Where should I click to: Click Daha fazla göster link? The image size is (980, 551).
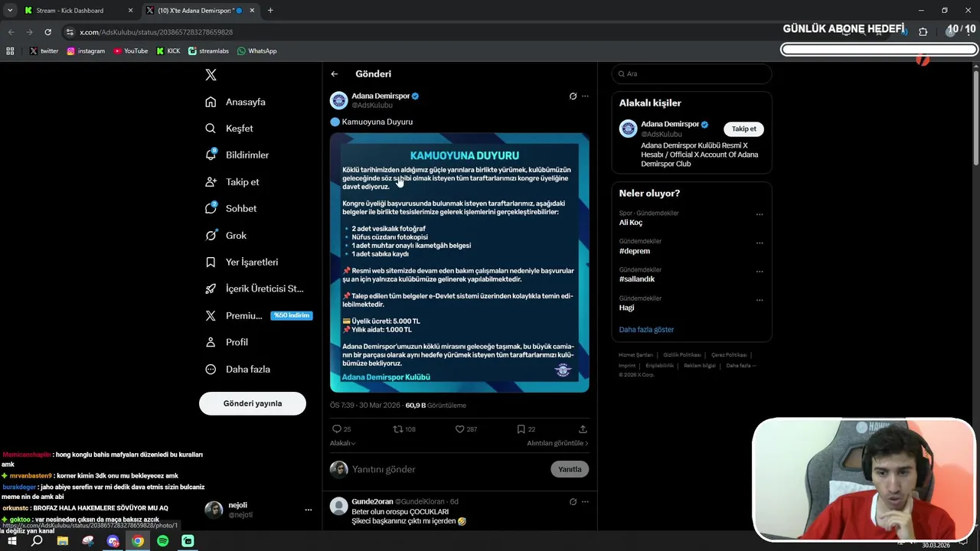[647, 330]
